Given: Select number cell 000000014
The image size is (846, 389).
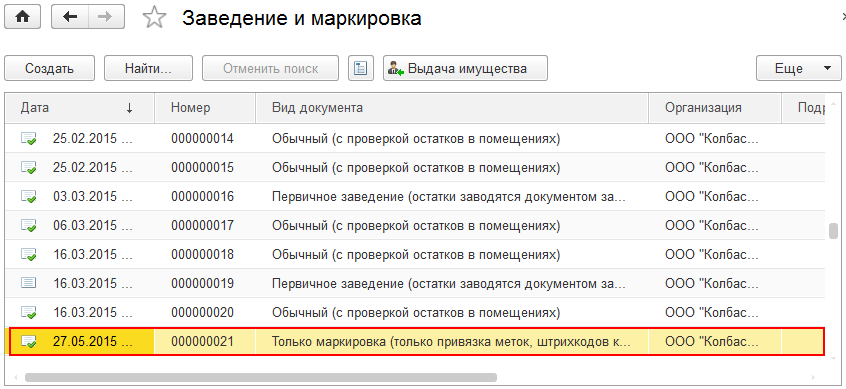Looking at the screenshot, I should (x=202, y=139).
